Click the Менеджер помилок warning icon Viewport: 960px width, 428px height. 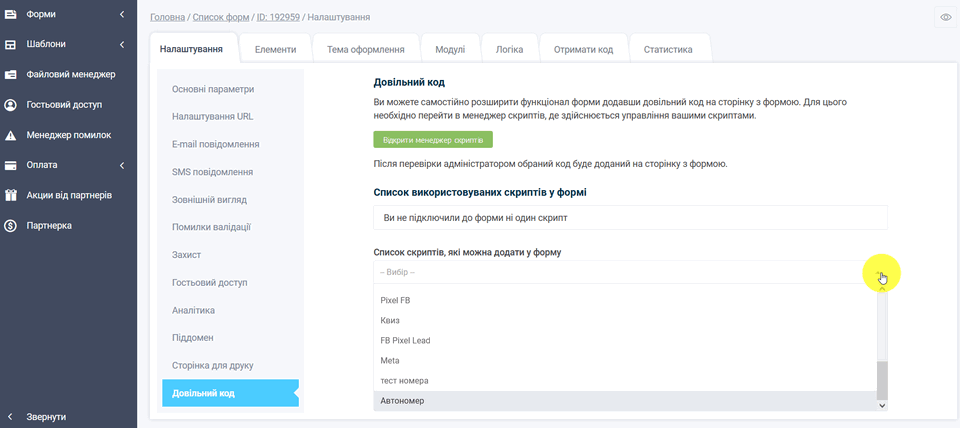[x=10, y=135]
